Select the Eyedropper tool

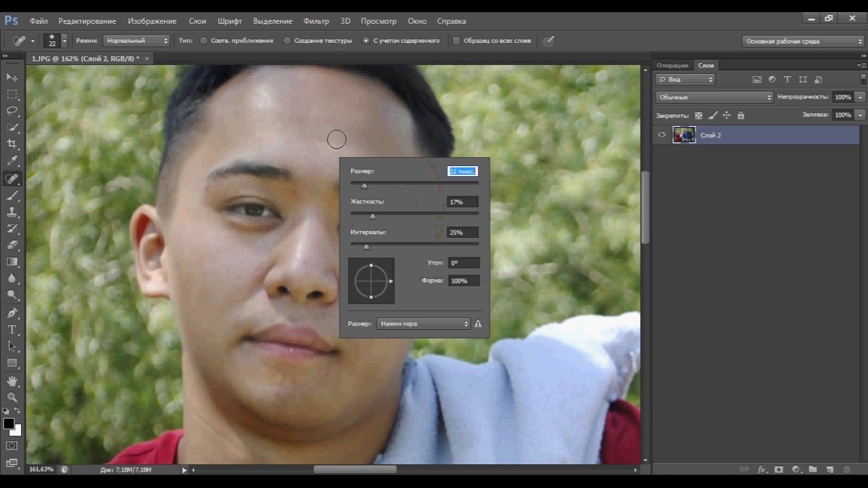(12, 161)
